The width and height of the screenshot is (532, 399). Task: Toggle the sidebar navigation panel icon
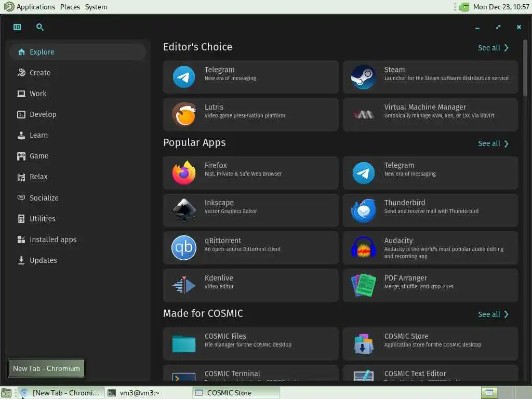coord(17,27)
